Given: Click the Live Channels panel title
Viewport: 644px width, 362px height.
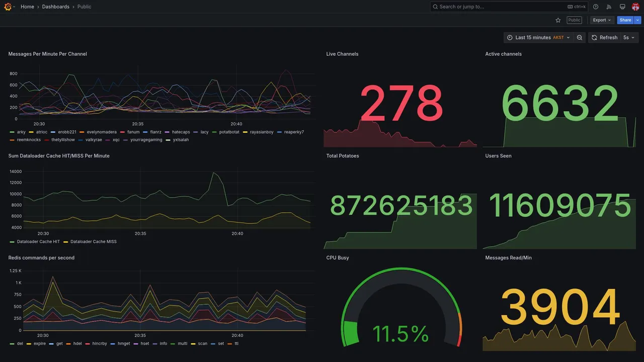Looking at the screenshot, I should click(342, 54).
